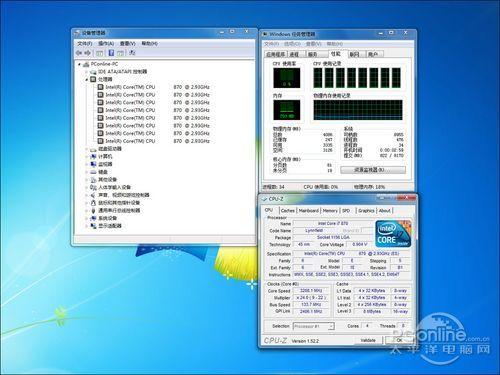
Task: Click the blue Help icon in Device Manager toolbar
Action: (111, 53)
